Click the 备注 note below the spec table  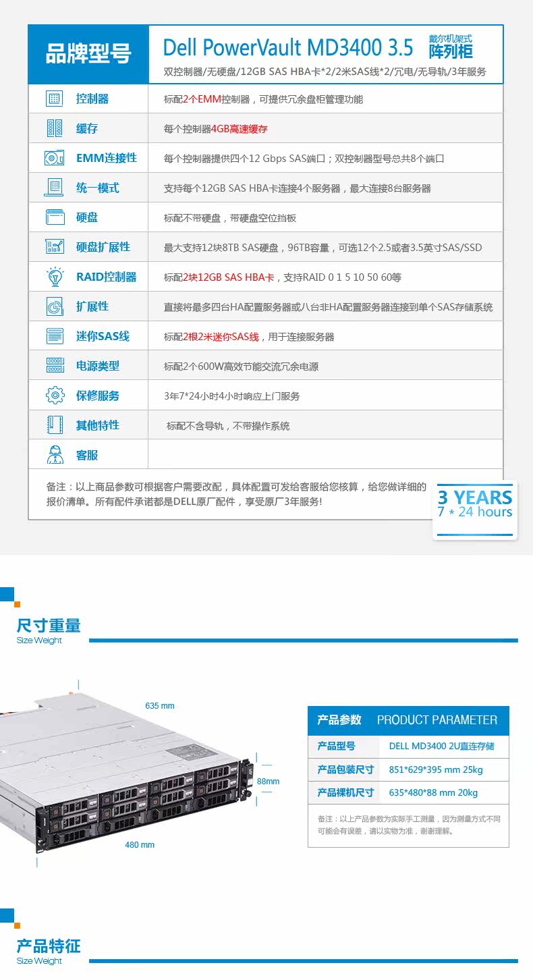click(x=236, y=494)
